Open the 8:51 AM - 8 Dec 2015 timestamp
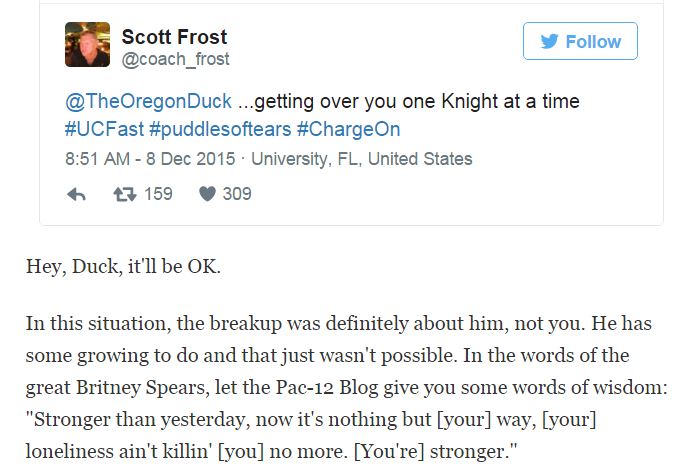This screenshot has height=476, width=693. click(x=149, y=159)
